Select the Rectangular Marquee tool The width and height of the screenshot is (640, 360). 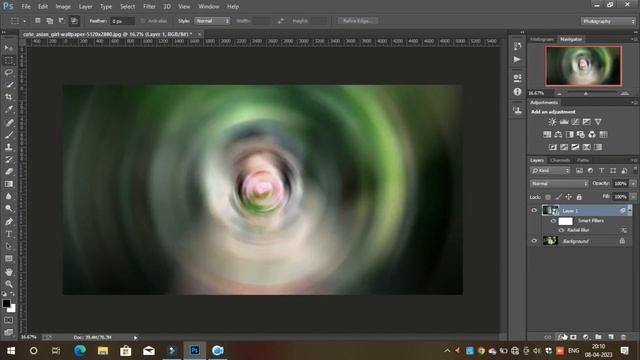pyautogui.click(x=9, y=60)
